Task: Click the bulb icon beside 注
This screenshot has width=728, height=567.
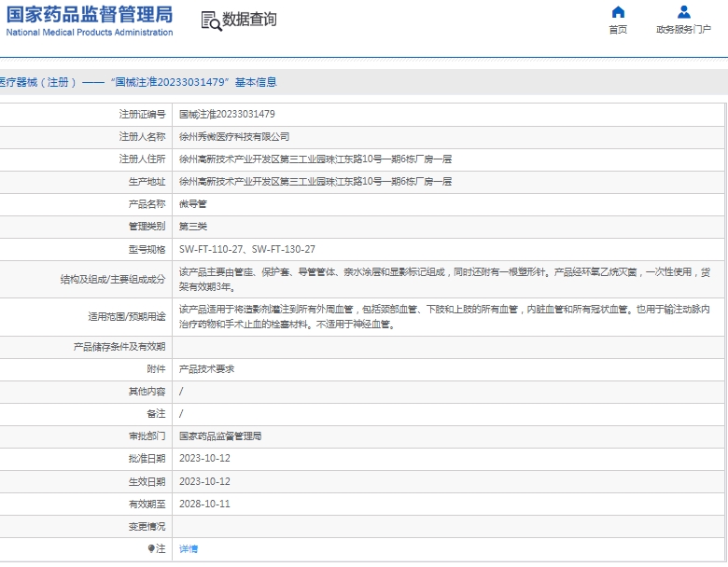Action: [x=151, y=549]
